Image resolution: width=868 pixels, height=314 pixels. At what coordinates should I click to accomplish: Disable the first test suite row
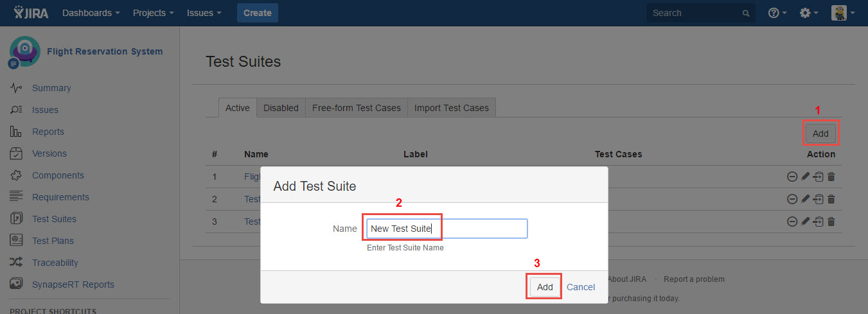pyautogui.click(x=792, y=177)
